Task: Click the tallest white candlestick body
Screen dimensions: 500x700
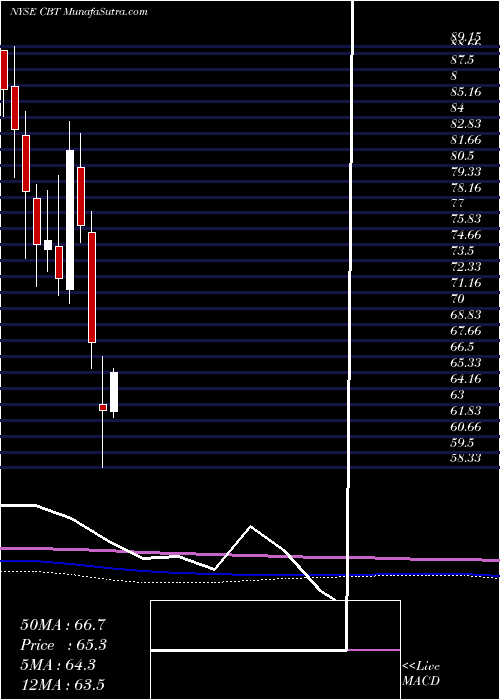Action: [x=70, y=220]
